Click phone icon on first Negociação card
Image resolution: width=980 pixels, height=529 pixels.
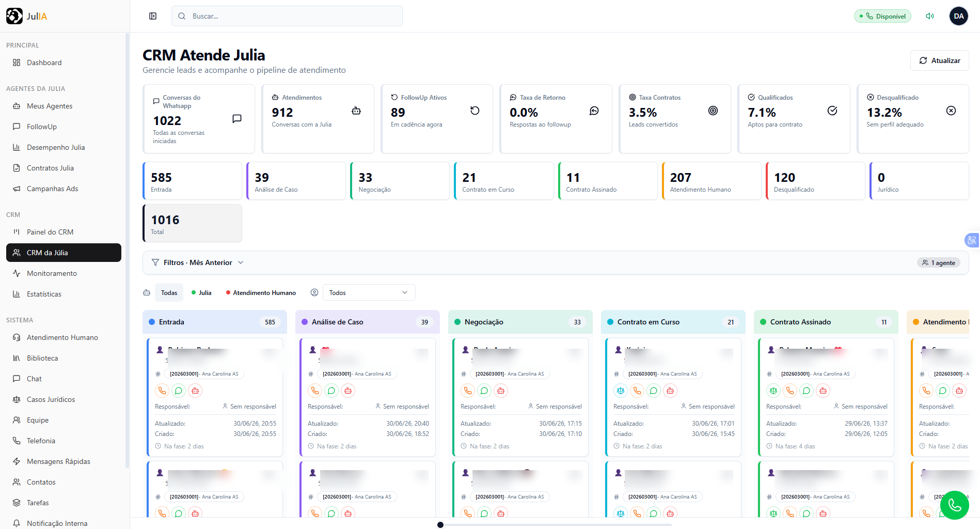click(468, 391)
